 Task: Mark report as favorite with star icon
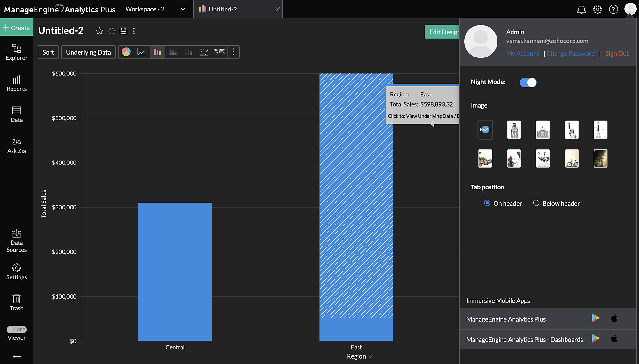[99, 31]
